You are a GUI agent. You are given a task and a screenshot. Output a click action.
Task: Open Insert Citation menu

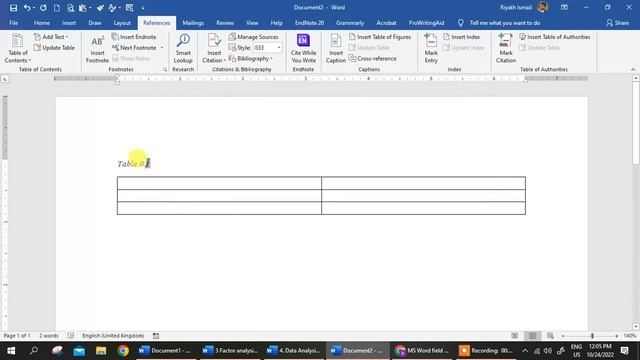click(214, 49)
